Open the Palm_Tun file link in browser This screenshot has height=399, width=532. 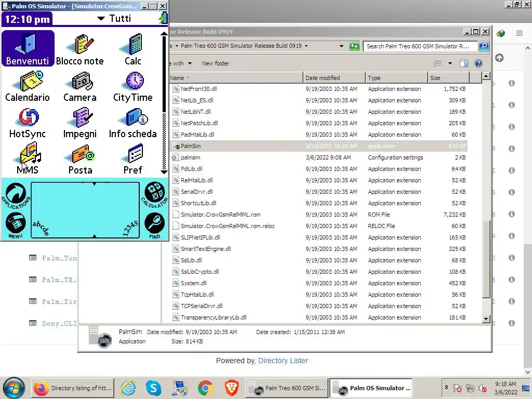click(59, 258)
